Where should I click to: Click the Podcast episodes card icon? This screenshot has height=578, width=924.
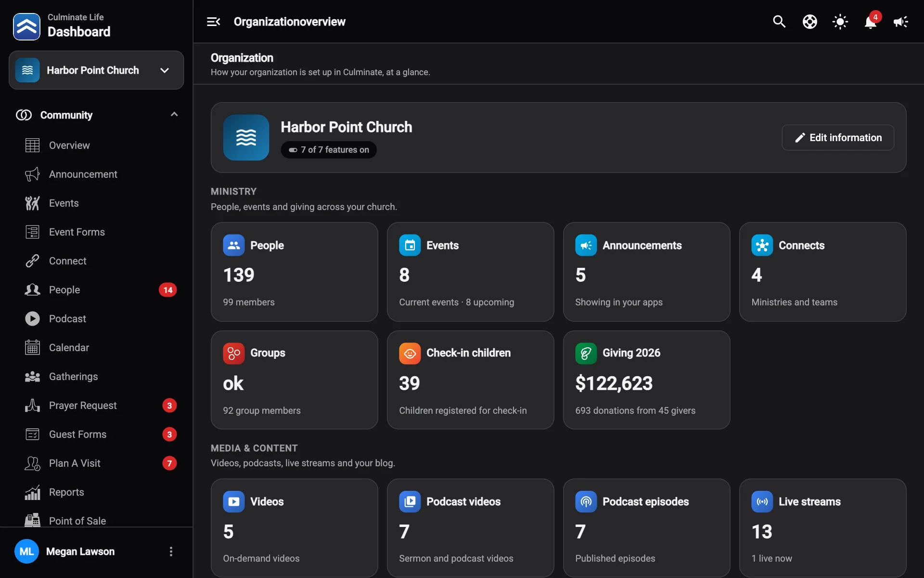coord(586,501)
